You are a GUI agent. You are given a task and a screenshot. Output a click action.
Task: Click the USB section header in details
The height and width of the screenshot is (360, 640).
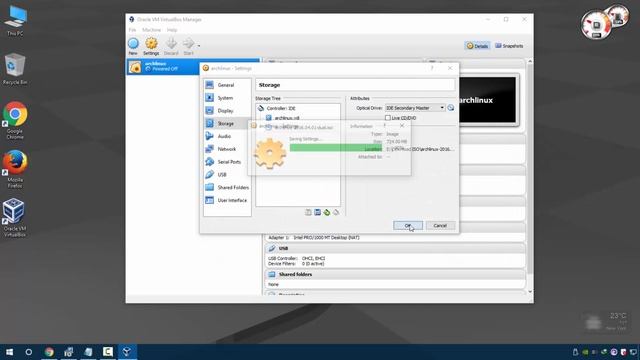click(395, 248)
